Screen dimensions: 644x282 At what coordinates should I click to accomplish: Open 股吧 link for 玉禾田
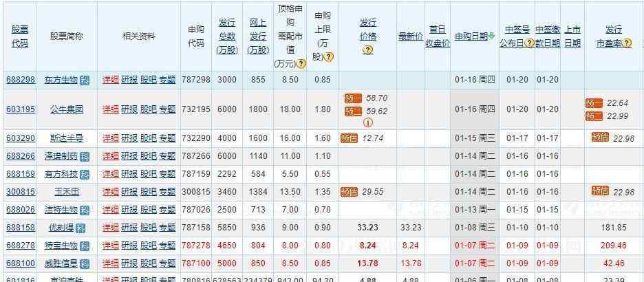click(x=148, y=192)
